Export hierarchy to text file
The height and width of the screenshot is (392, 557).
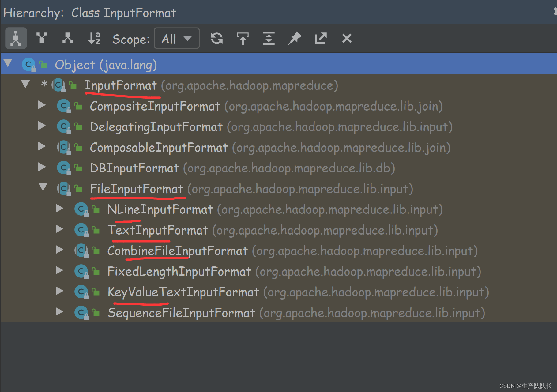[321, 38]
